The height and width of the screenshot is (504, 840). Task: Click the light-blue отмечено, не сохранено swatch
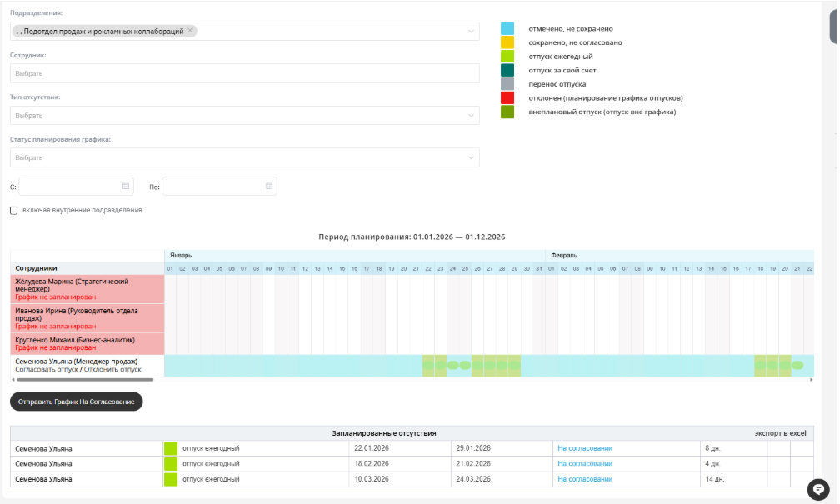507,28
